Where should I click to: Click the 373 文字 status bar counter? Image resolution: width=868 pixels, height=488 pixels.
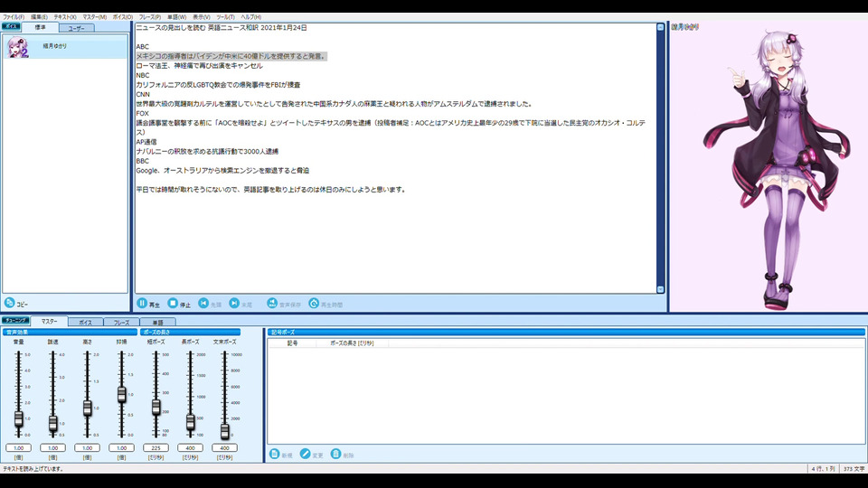tap(854, 469)
